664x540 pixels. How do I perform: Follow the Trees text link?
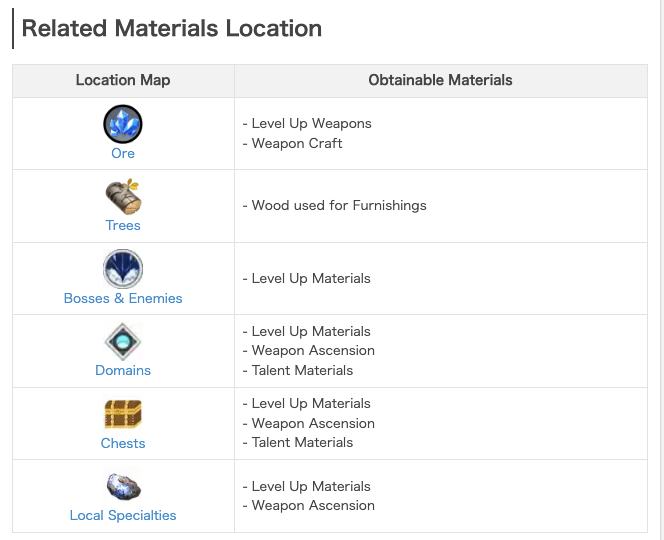click(123, 225)
